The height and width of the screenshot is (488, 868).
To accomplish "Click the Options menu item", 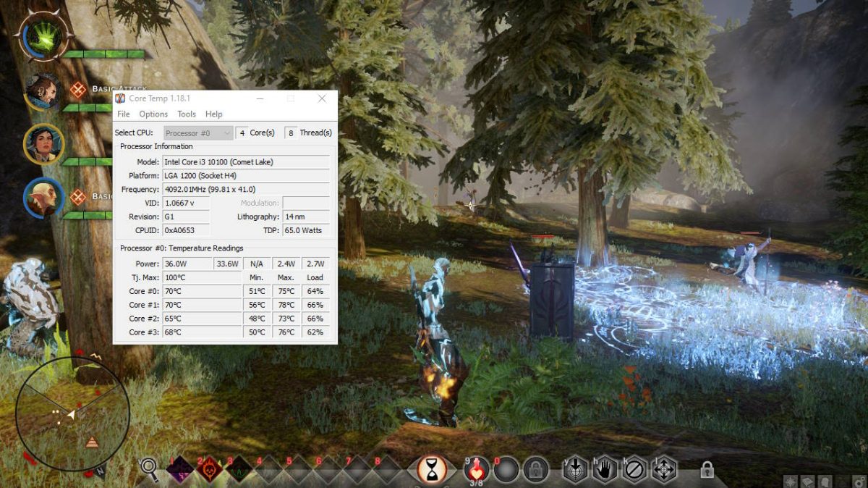I will [x=153, y=114].
